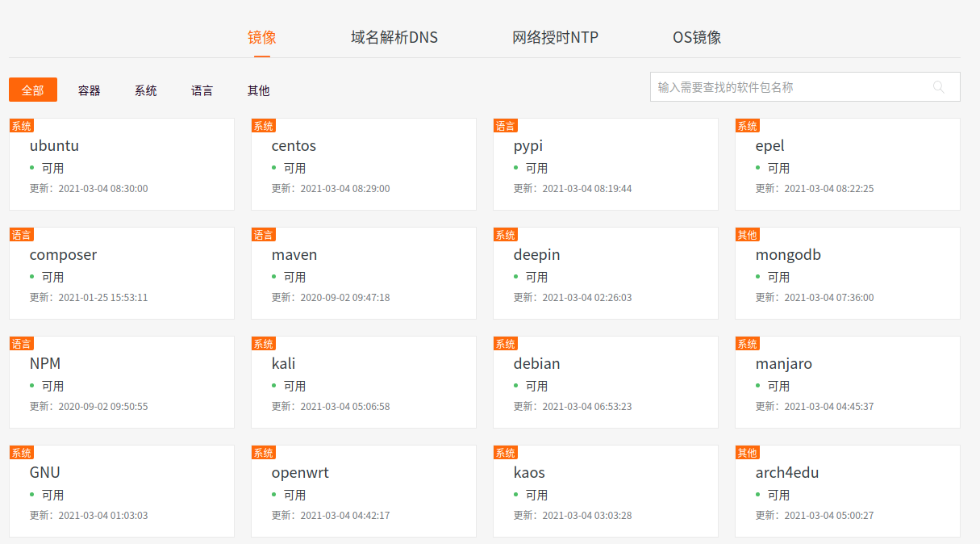Image resolution: width=980 pixels, height=544 pixels.
Task: Open the centos mirror card
Action: 364,165
